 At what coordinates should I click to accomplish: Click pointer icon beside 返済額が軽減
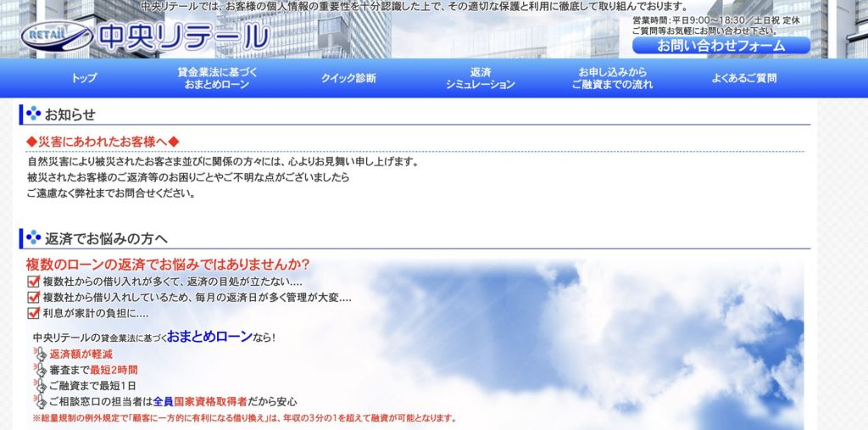[39, 354]
